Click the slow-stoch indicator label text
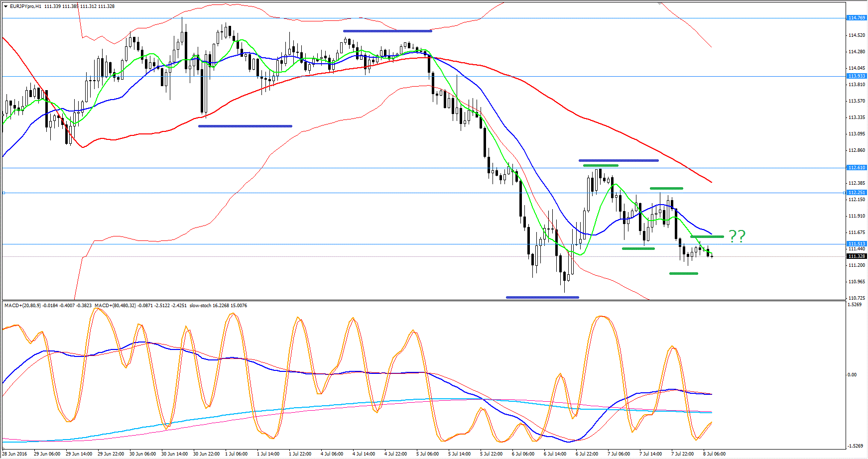The height and width of the screenshot is (459, 868). [201, 306]
